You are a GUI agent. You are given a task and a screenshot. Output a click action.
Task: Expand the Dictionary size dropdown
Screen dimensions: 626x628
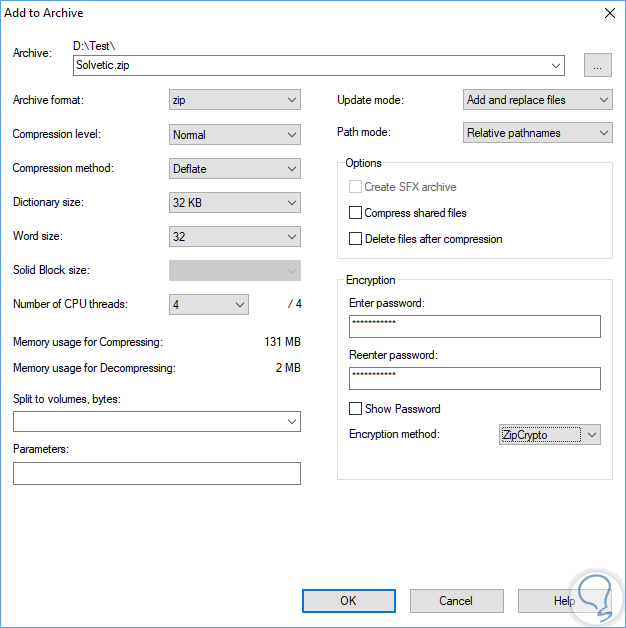pos(235,203)
